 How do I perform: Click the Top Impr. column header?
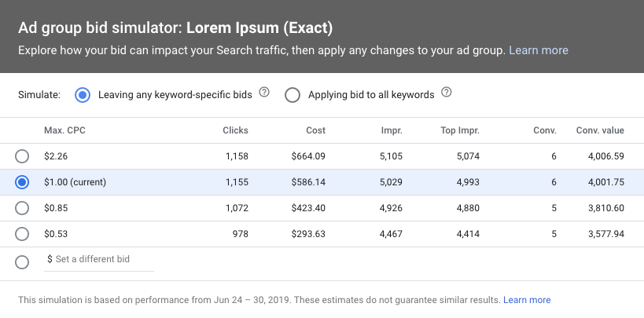click(460, 130)
